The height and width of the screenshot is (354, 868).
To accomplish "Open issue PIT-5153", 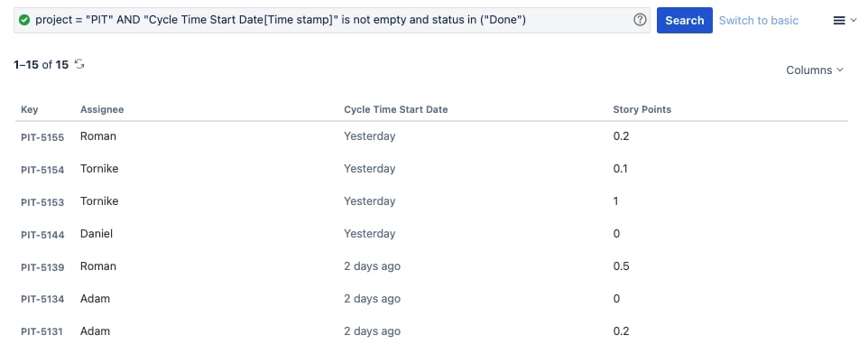I will [x=42, y=202].
